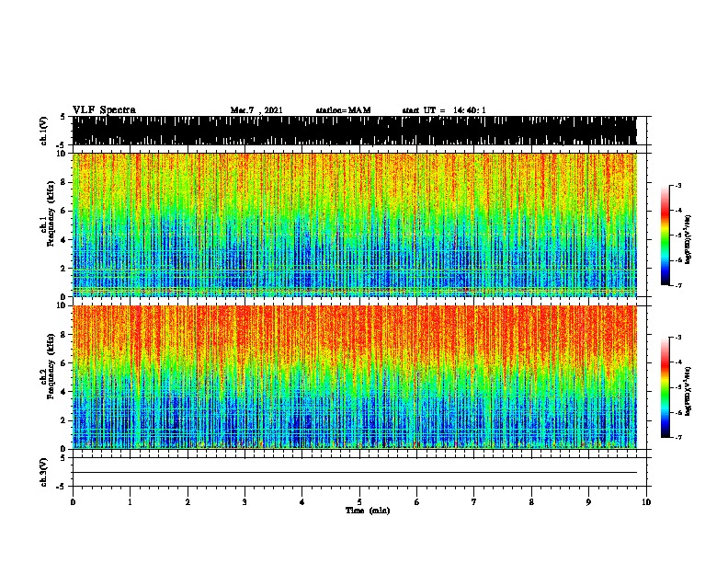The height and width of the screenshot is (563, 728).
Task: Click the "-3" tick on ch.1 colorbar
Action: (677, 185)
